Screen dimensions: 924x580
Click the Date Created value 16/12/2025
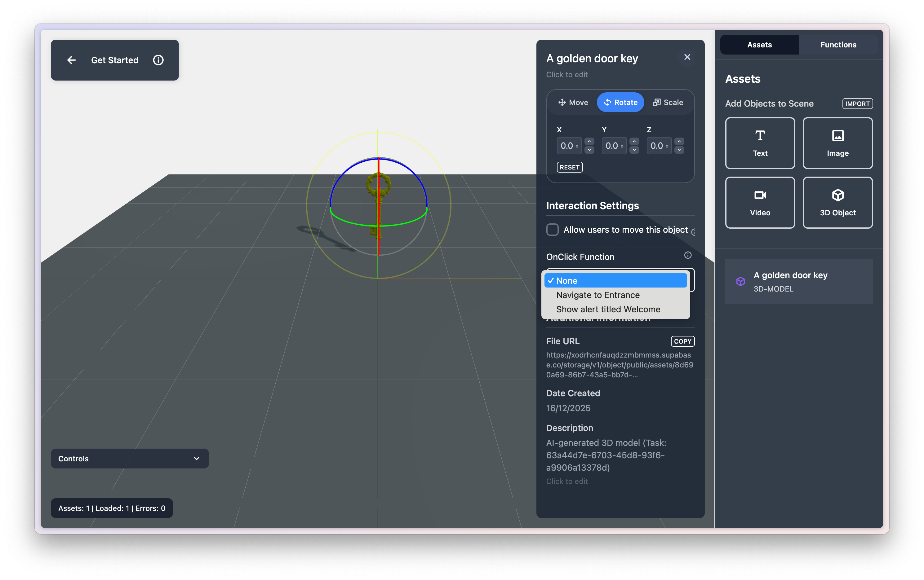point(568,408)
